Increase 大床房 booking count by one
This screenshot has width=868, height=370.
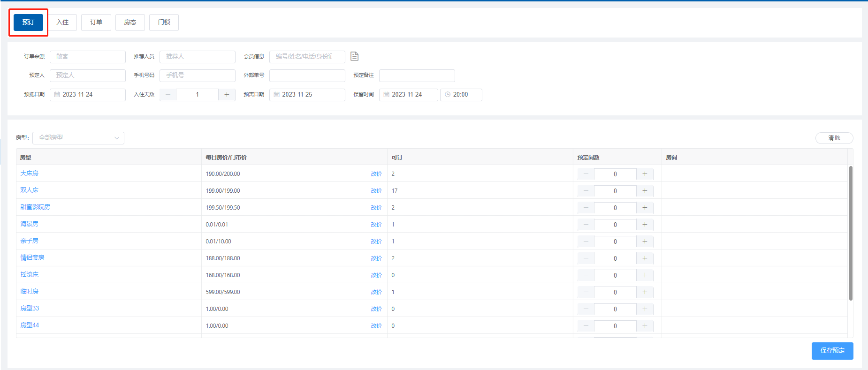pos(645,174)
